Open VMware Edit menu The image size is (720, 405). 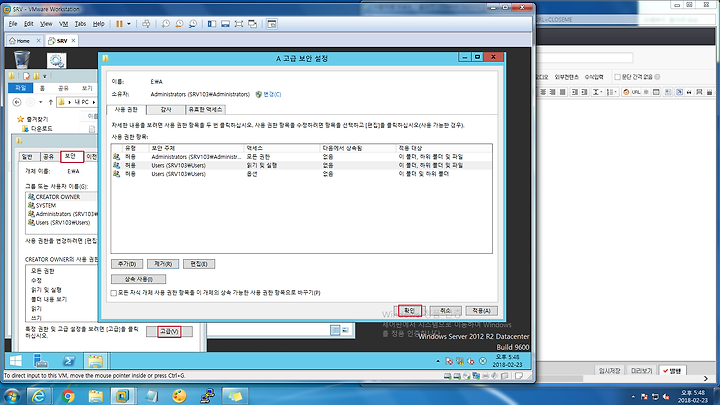[28, 24]
